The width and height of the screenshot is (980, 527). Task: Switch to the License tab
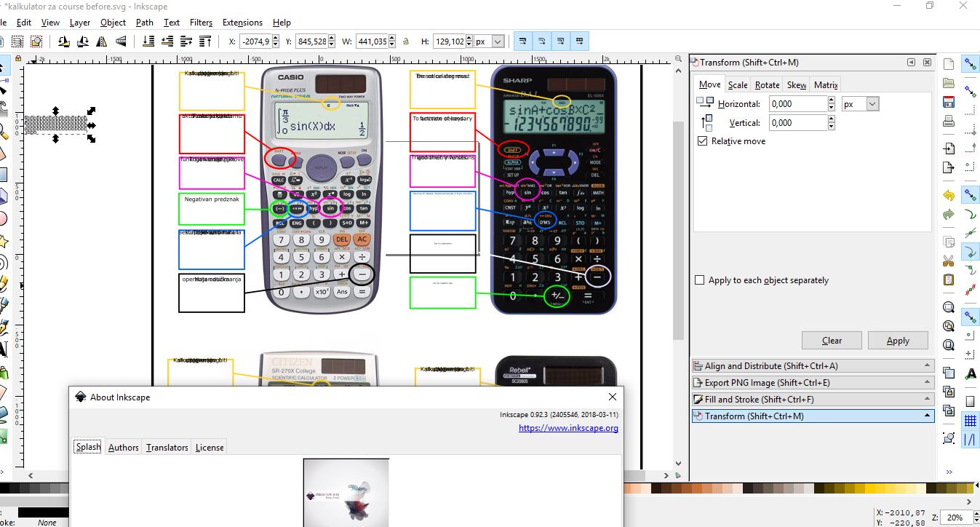(x=210, y=448)
